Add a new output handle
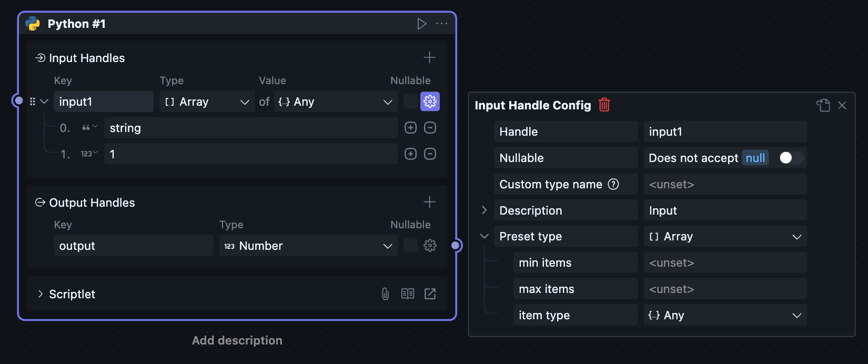The image size is (868, 364). [429, 202]
